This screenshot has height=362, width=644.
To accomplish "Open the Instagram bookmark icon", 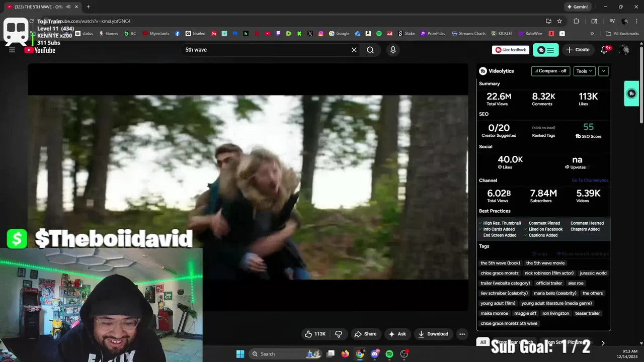I will [321, 34].
